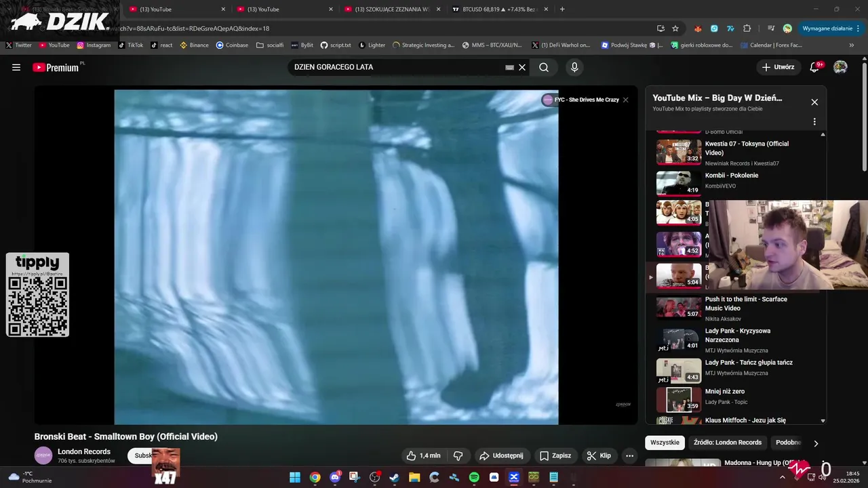Open the weather widget on taskbar

tap(30, 477)
